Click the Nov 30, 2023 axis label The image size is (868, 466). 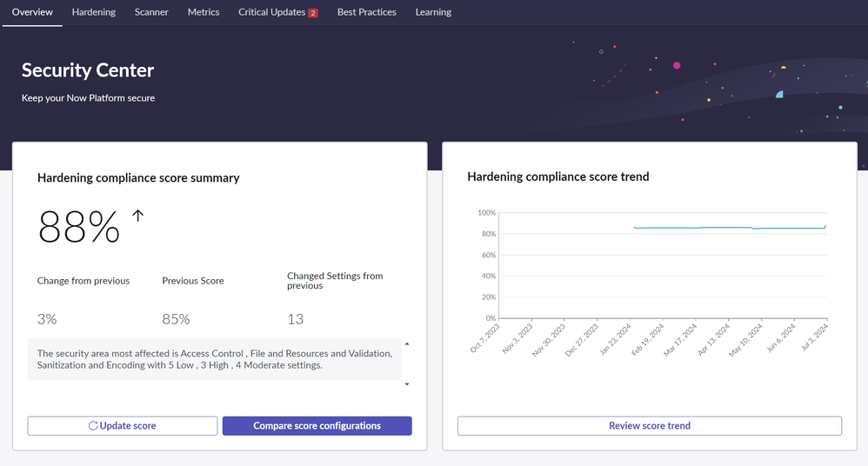point(549,340)
